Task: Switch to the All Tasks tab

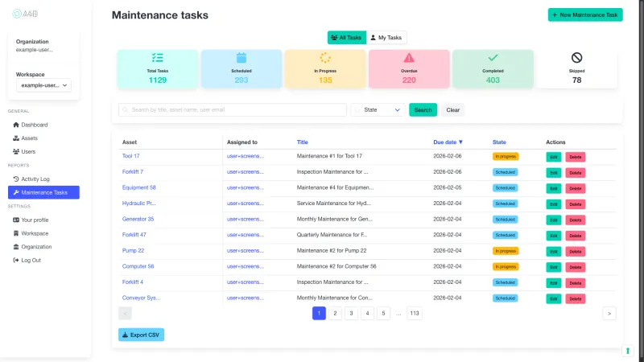Action: (x=347, y=37)
